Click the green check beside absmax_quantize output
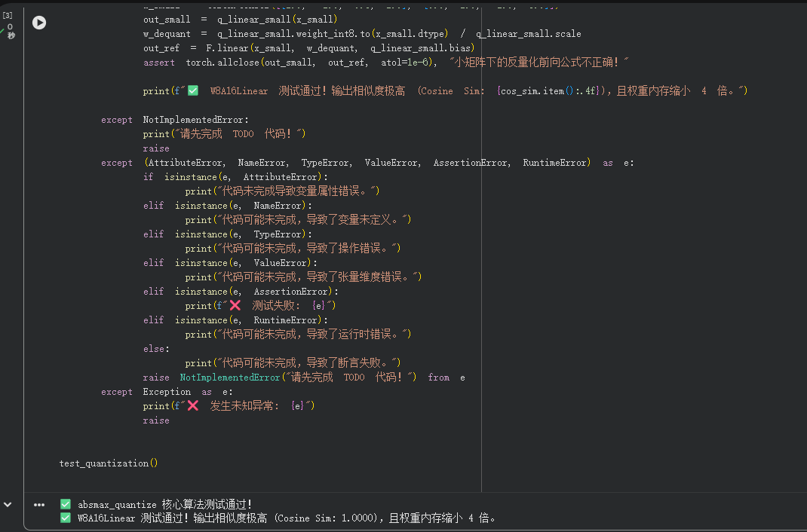Image resolution: width=807 pixels, height=532 pixels. [66, 504]
